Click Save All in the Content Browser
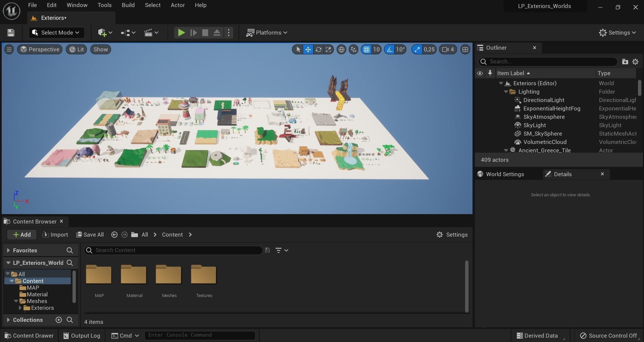The height and width of the screenshot is (342, 644). click(x=90, y=235)
